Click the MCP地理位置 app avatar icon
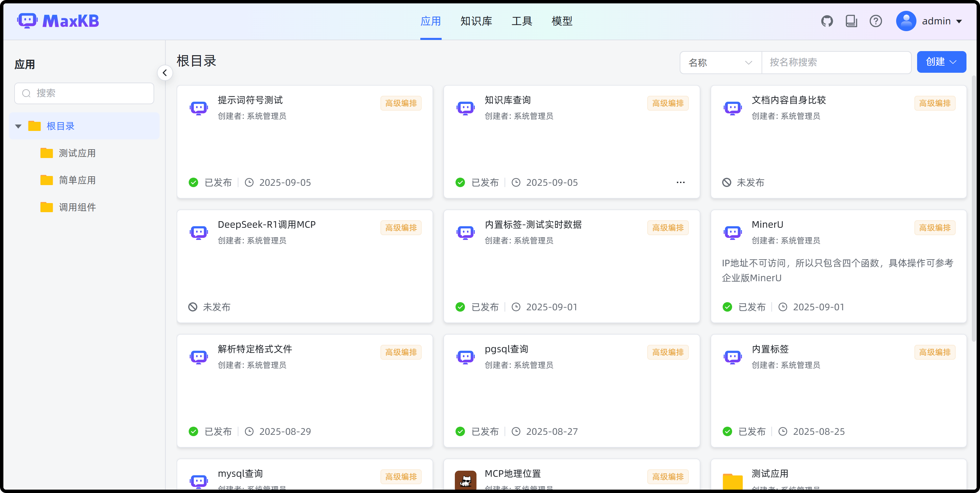 point(465,480)
